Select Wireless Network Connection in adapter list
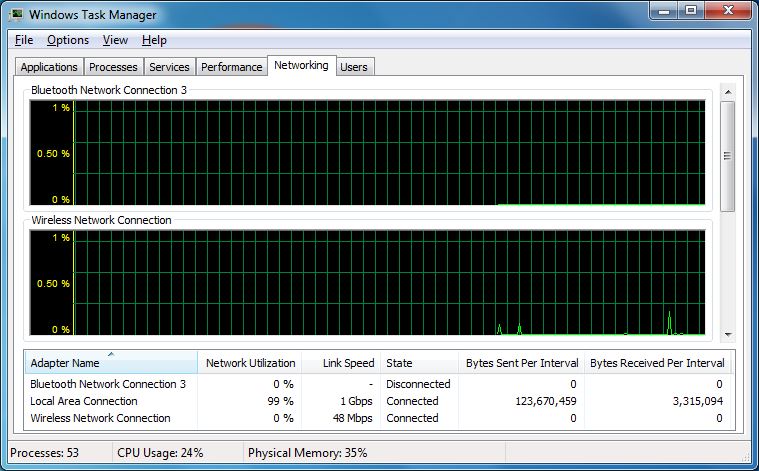This screenshot has width=759, height=471. click(100, 418)
